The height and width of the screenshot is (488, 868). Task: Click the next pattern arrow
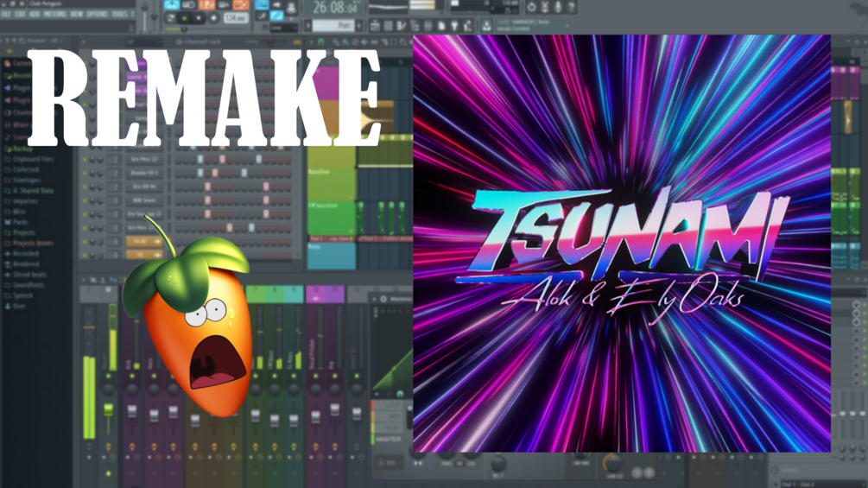pos(358,25)
